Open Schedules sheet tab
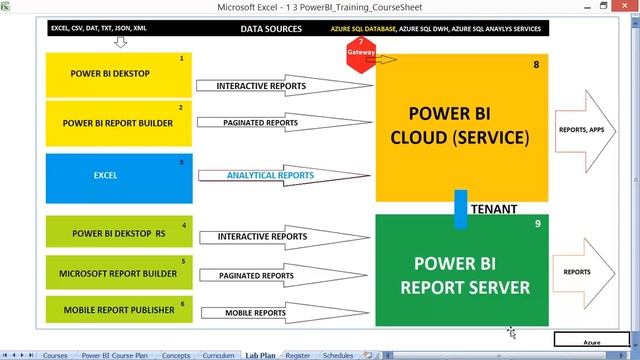 (x=338, y=356)
